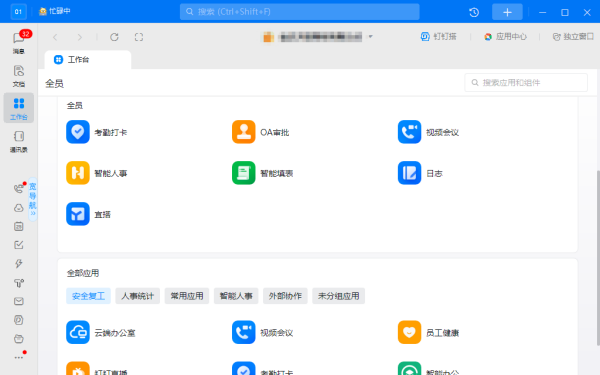Open the 通讯录 contacts sidebar icon

pyautogui.click(x=19, y=141)
